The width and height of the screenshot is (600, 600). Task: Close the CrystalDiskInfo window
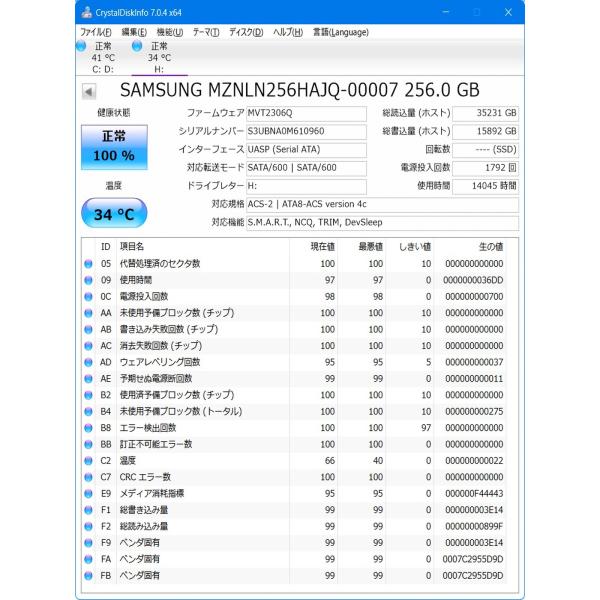[x=508, y=12]
